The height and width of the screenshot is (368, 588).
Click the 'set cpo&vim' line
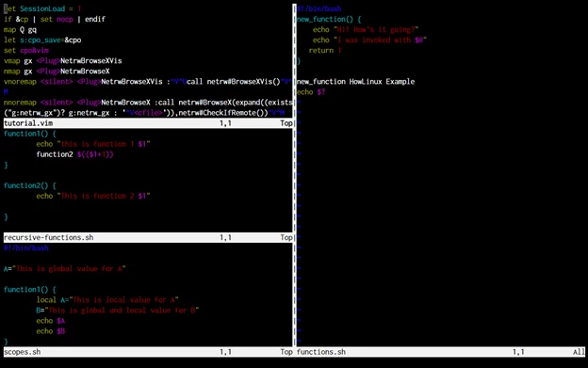tap(26, 51)
